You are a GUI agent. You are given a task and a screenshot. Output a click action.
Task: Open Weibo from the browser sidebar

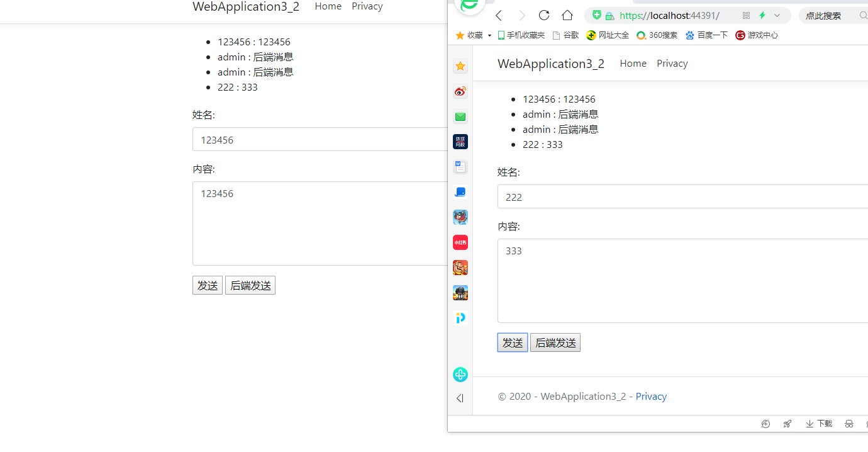point(460,91)
